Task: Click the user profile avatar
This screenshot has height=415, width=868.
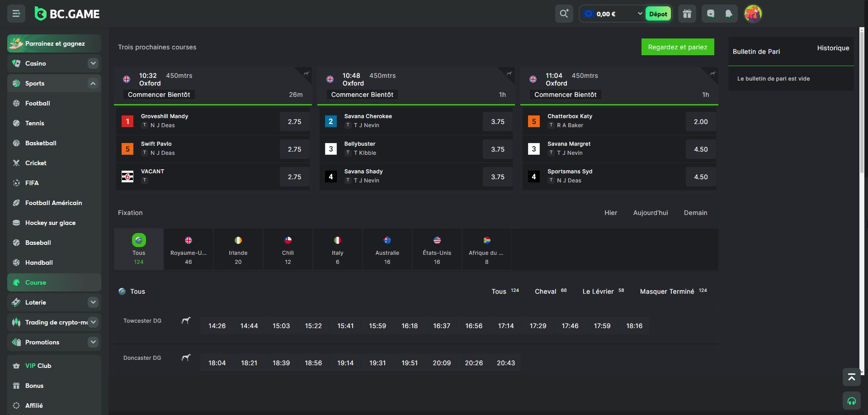Action: tap(753, 14)
